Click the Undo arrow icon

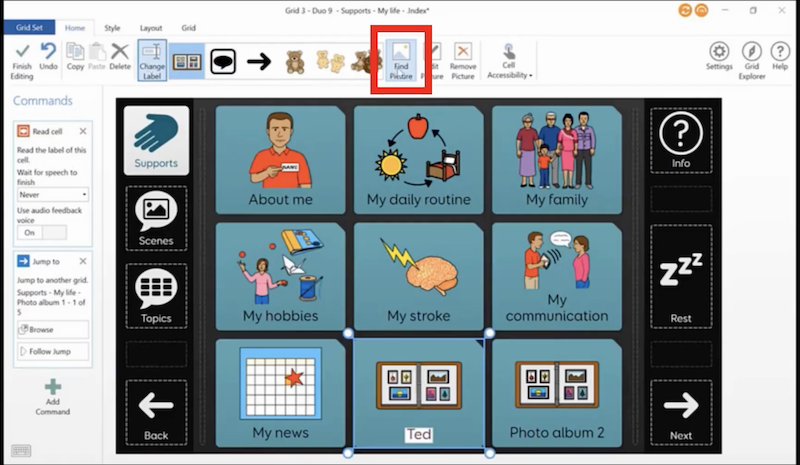[47, 58]
